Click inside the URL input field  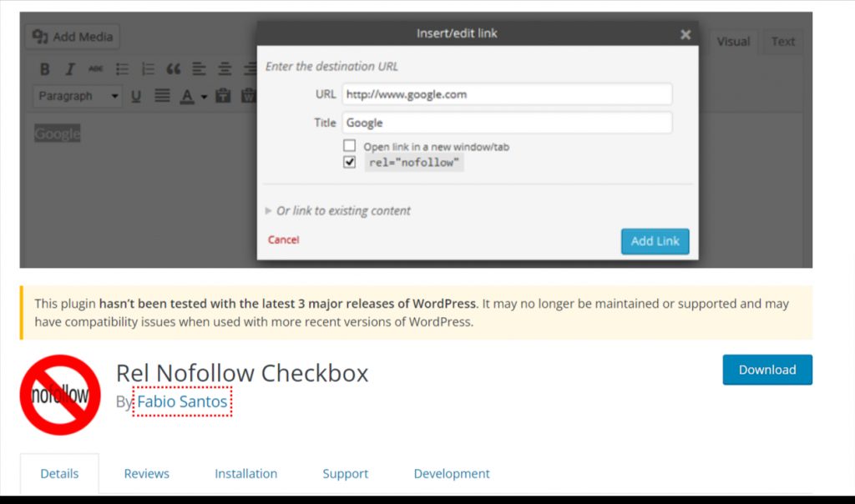(507, 94)
